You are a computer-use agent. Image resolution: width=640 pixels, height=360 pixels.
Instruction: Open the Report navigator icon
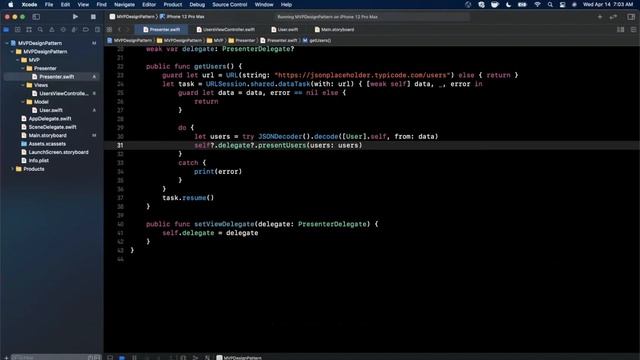pos(97,29)
